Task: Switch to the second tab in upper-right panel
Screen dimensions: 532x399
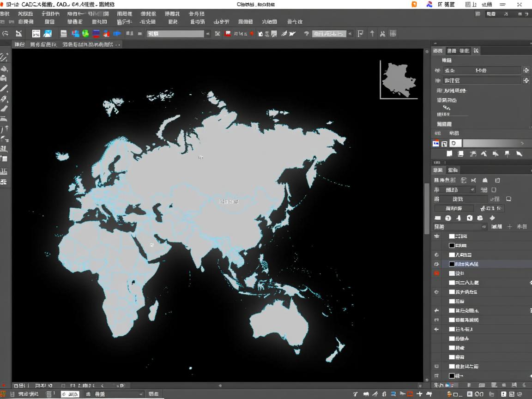Action: pos(452,51)
